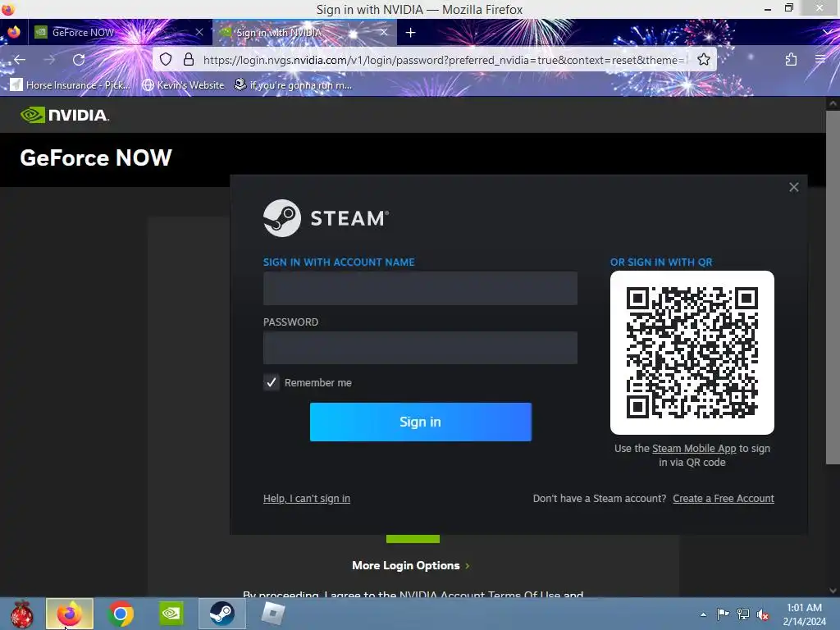Viewport: 840px width, 630px height.
Task: Launch Google Chrome from the taskbar
Action: click(x=121, y=614)
